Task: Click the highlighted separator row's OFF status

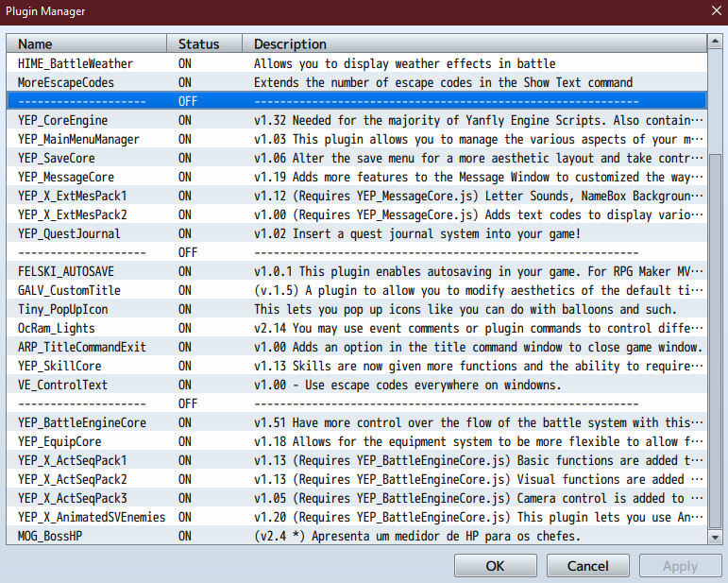Action: point(188,101)
